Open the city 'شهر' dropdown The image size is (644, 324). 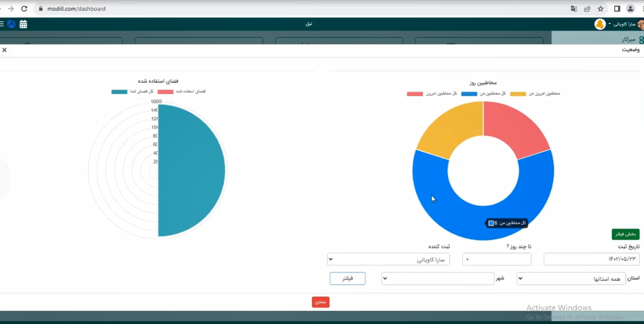click(x=437, y=279)
